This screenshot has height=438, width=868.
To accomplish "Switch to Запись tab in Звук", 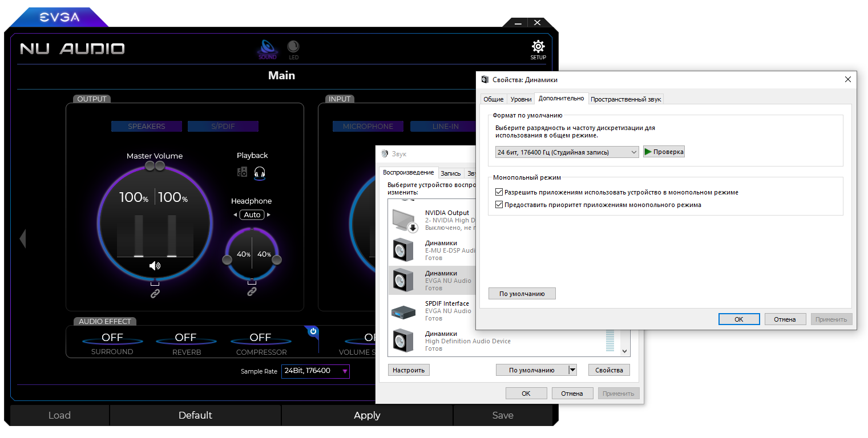I will pyautogui.click(x=451, y=173).
